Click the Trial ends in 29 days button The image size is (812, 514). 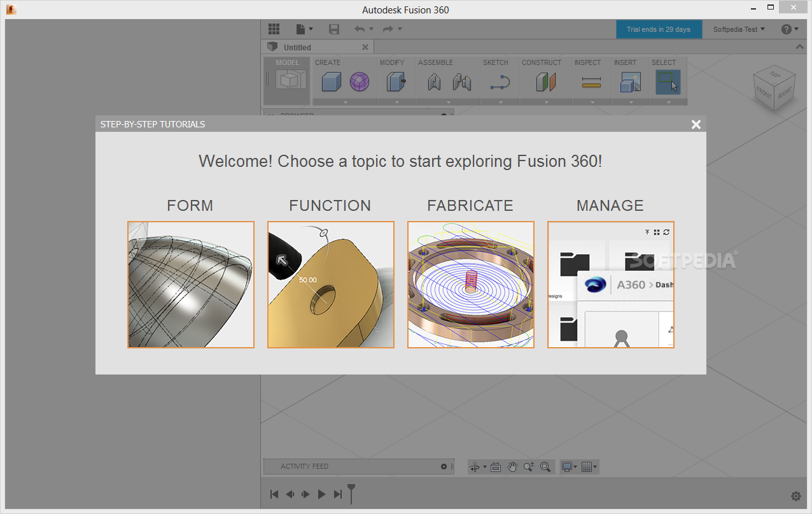coord(659,29)
